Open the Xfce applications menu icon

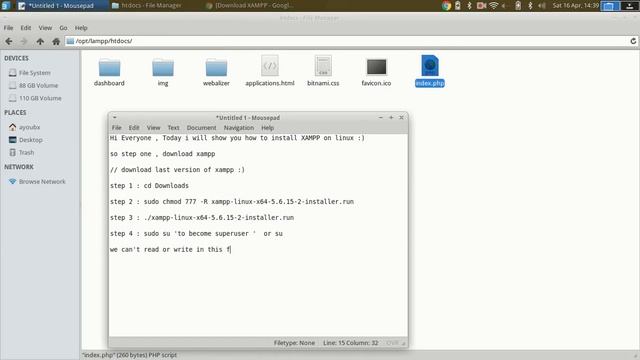6,5
